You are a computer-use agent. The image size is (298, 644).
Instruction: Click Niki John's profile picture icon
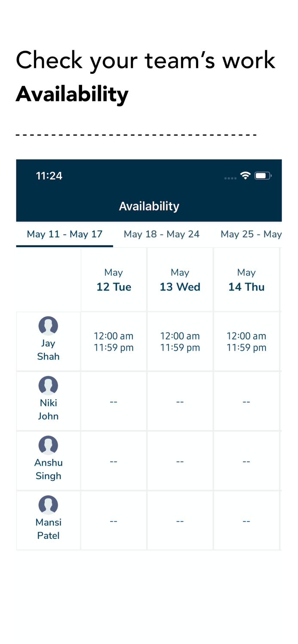pyautogui.click(x=48, y=386)
